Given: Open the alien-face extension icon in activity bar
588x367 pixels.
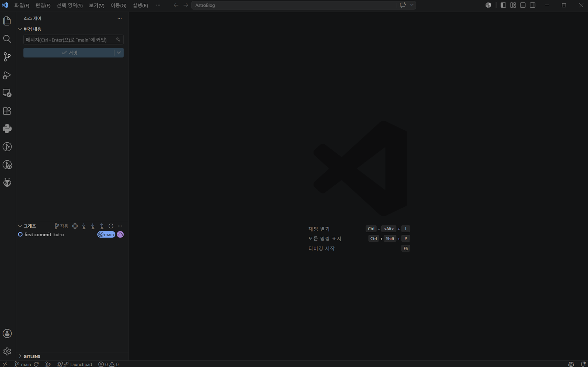Looking at the screenshot, I should [7, 183].
